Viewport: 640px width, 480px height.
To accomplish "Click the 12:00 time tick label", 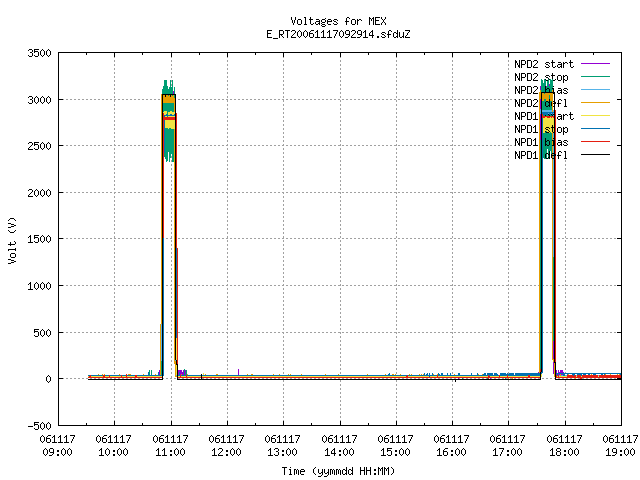I will [227, 453].
